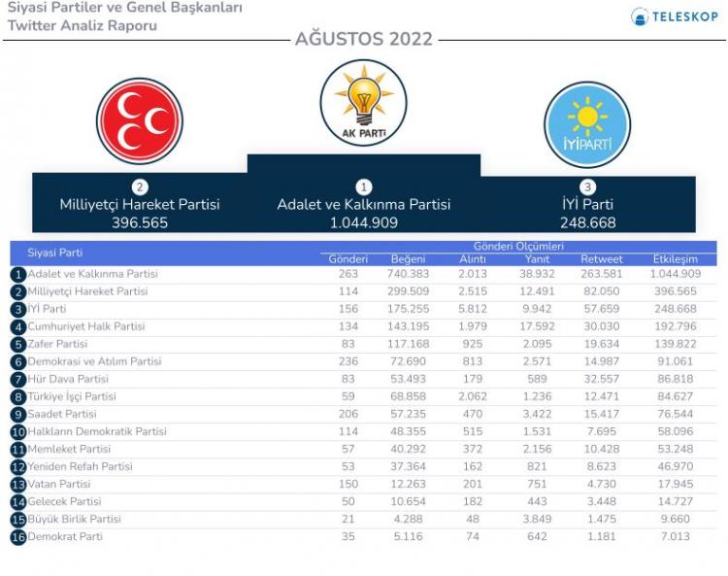
Task: Click the Memleket Partisi row name
Action: pyautogui.click(x=69, y=449)
